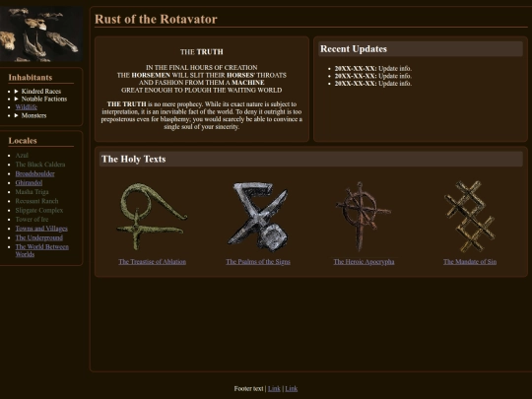
Task: Open The World Between Worlds link
Action: [x=42, y=250]
